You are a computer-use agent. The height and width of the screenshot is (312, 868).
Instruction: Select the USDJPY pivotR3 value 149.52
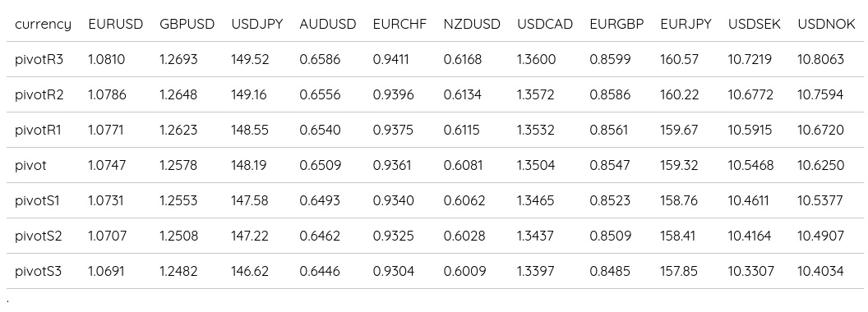tap(250, 59)
